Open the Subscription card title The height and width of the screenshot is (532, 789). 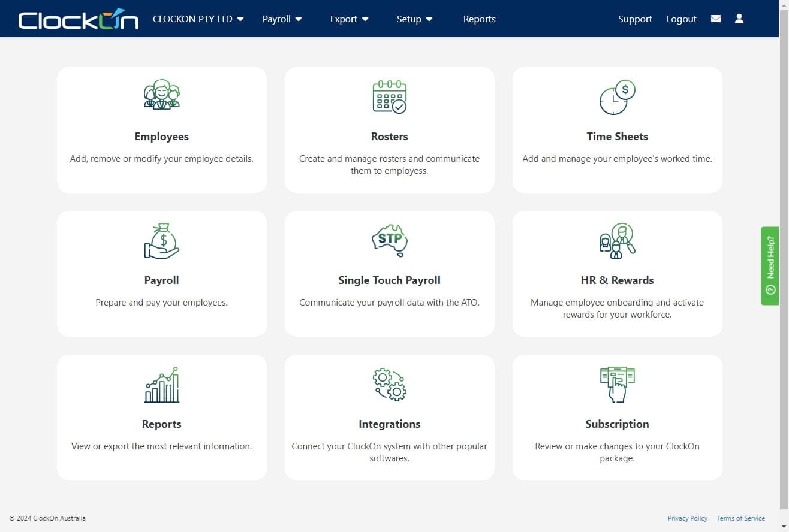coord(618,424)
